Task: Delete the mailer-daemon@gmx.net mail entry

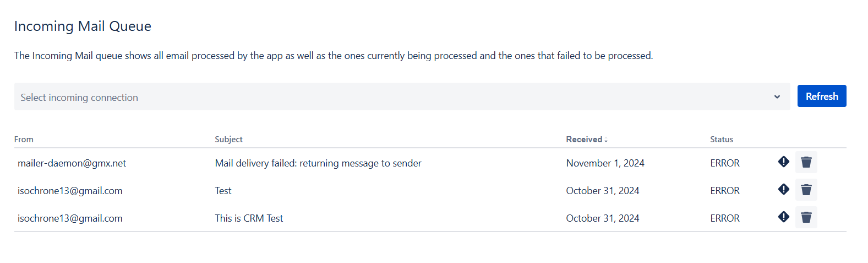Action: pos(806,162)
